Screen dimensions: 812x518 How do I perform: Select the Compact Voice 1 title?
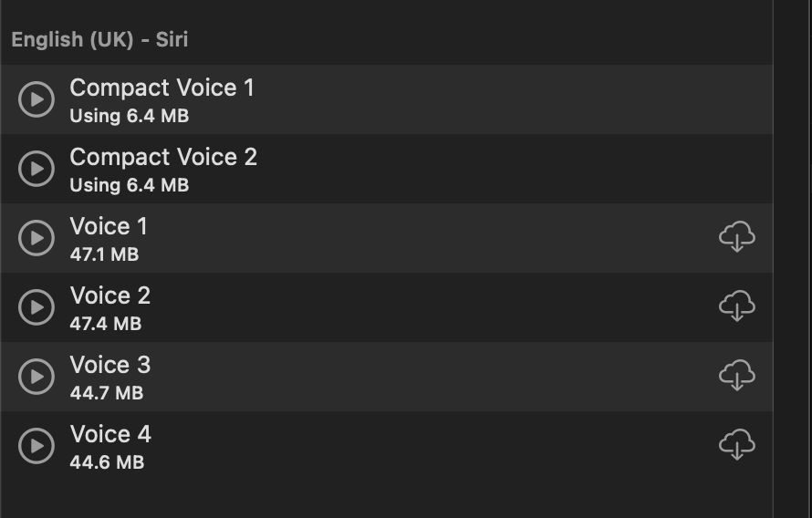162,88
